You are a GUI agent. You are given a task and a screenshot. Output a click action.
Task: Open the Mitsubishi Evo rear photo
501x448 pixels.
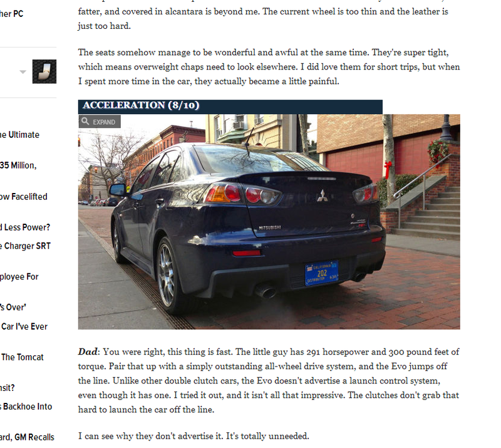pyautogui.click(x=269, y=222)
